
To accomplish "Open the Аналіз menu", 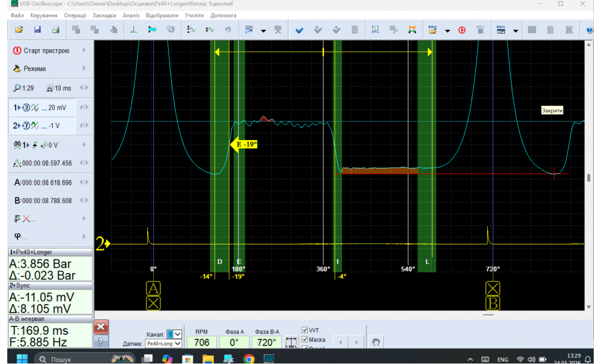I will click(x=131, y=16).
